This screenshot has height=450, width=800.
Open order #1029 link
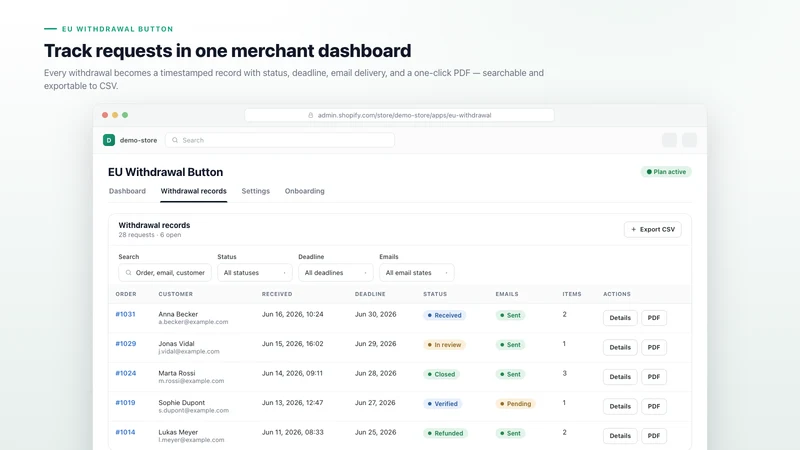126,344
